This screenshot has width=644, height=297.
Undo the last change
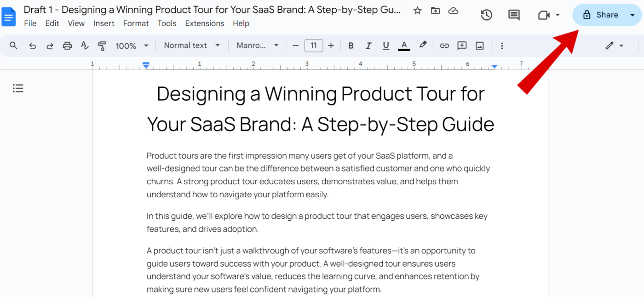[x=32, y=46]
